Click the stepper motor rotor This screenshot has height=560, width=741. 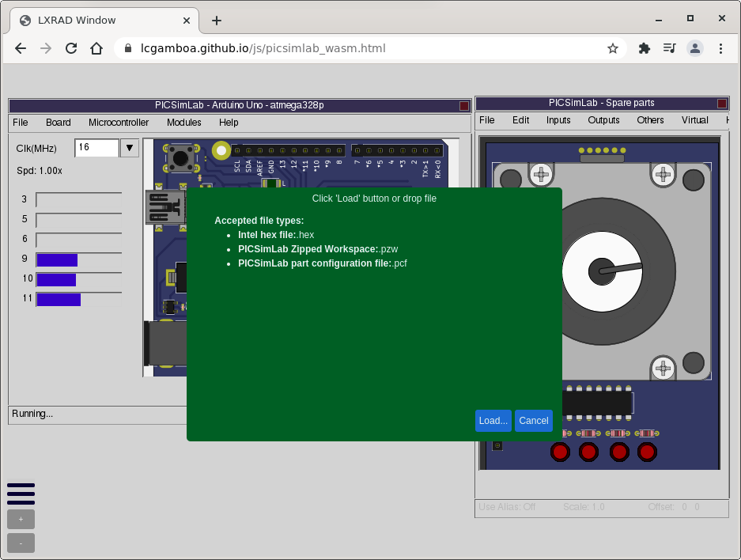(601, 271)
